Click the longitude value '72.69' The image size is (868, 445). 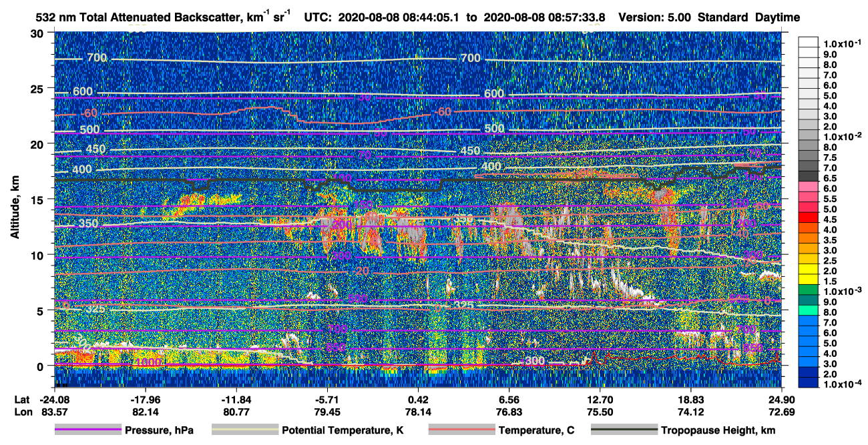click(x=782, y=412)
